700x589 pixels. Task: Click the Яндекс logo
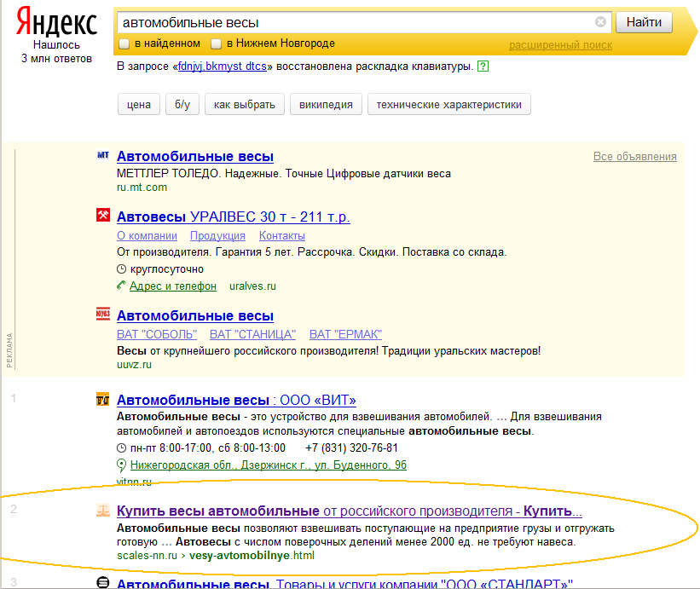56,22
